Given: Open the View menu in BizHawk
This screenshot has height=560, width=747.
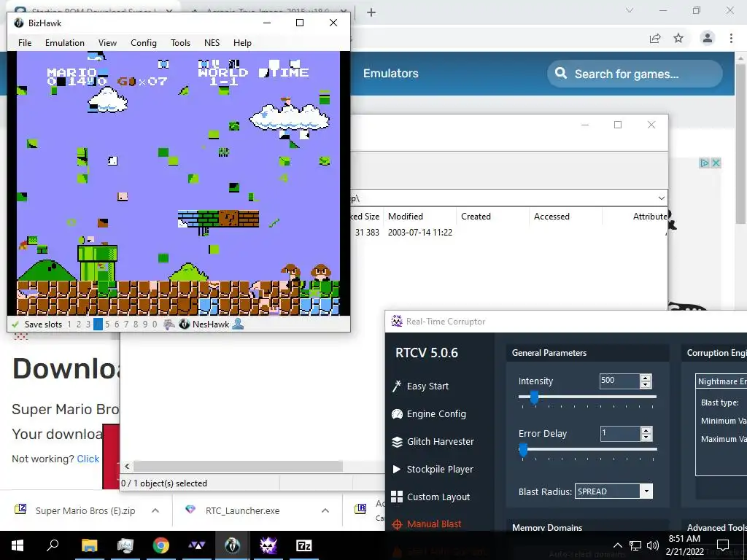Looking at the screenshot, I should (x=107, y=43).
